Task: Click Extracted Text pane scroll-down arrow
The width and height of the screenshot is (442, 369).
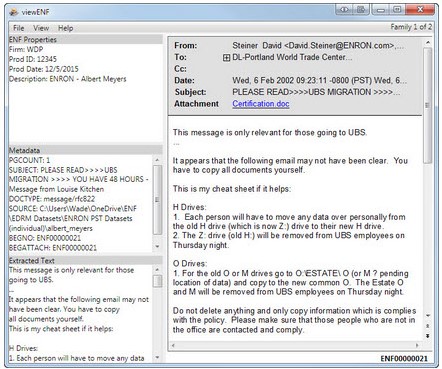Action: tap(157, 358)
